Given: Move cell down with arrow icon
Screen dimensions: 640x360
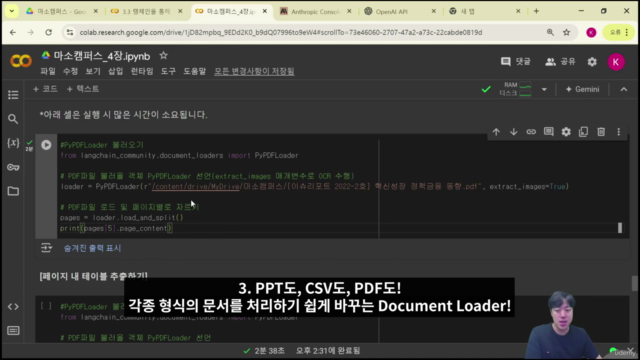Looking at the screenshot, I should point(513,132).
